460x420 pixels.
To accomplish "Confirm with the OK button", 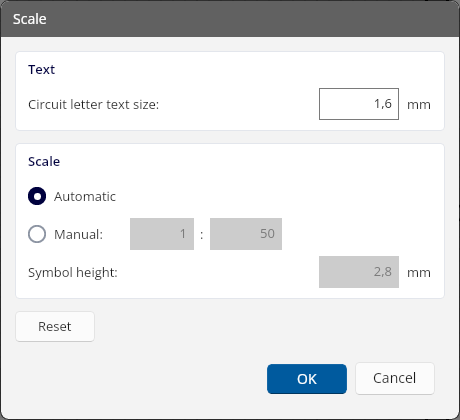I will 307,379.
